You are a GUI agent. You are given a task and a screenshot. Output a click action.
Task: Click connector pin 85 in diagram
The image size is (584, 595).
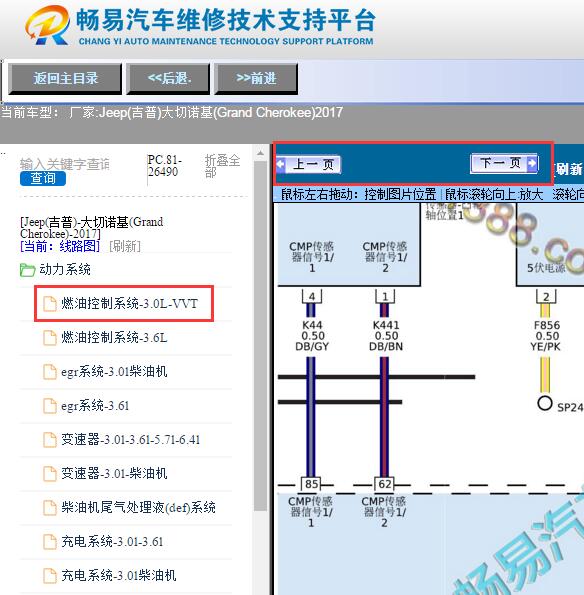coord(311,484)
